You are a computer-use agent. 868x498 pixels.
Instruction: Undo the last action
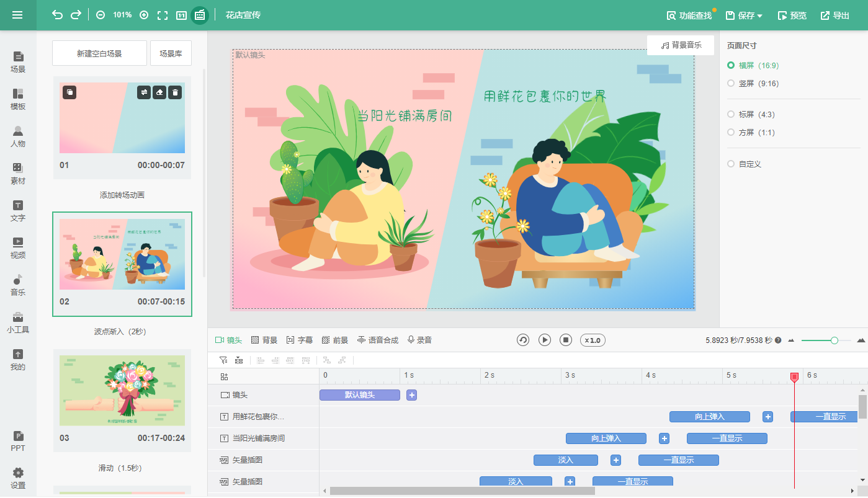(57, 15)
